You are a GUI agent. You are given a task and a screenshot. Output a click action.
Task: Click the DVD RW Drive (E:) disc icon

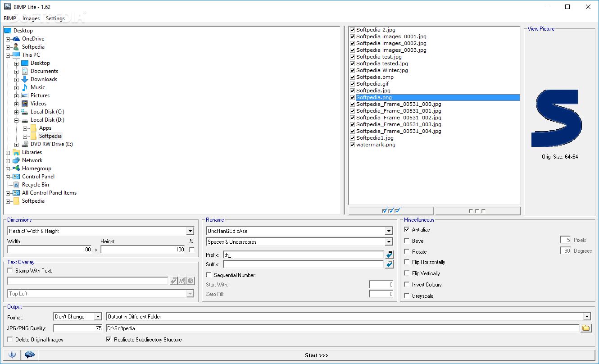click(25, 144)
